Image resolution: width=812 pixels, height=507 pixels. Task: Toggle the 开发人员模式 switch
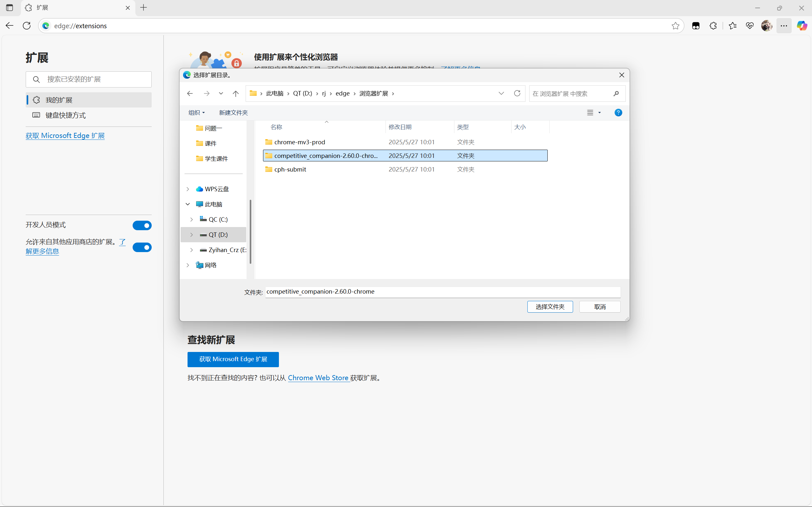click(142, 225)
